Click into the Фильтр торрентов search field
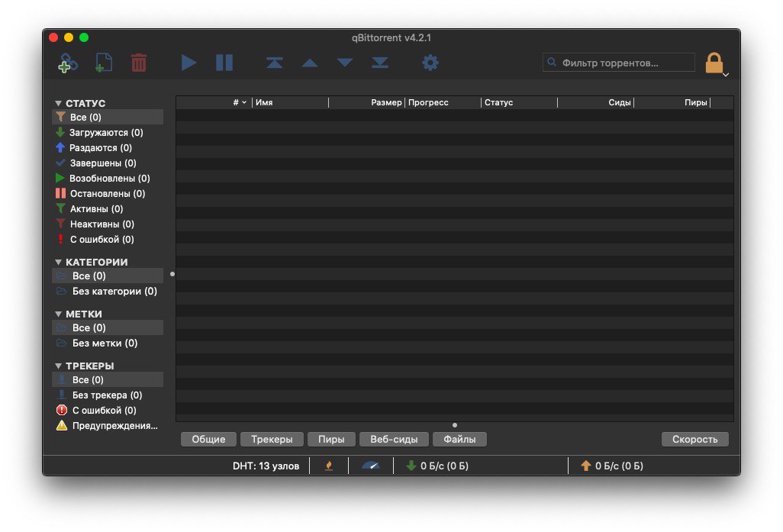The height and width of the screenshot is (532, 783). (619, 63)
